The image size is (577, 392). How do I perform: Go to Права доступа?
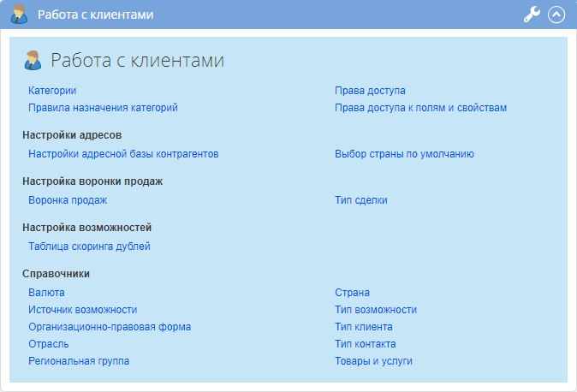coord(370,91)
